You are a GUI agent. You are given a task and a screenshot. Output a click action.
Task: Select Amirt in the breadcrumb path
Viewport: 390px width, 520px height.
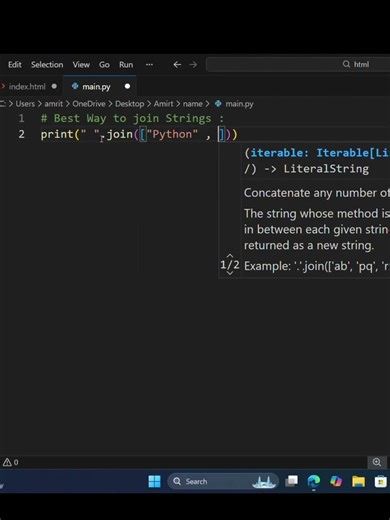[163, 104]
